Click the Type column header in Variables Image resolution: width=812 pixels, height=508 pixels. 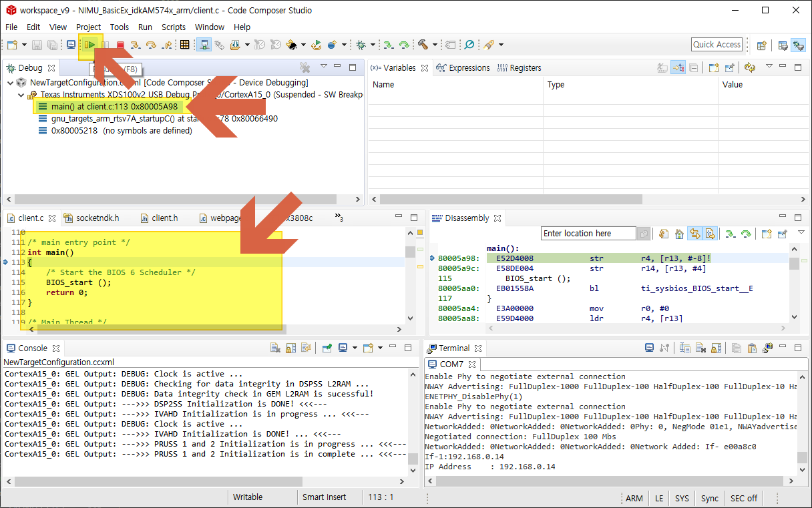point(630,85)
